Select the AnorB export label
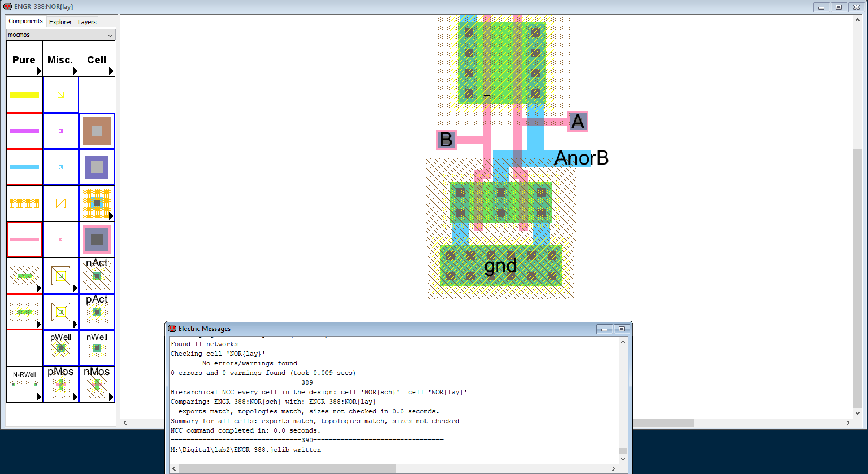 (x=581, y=158)
